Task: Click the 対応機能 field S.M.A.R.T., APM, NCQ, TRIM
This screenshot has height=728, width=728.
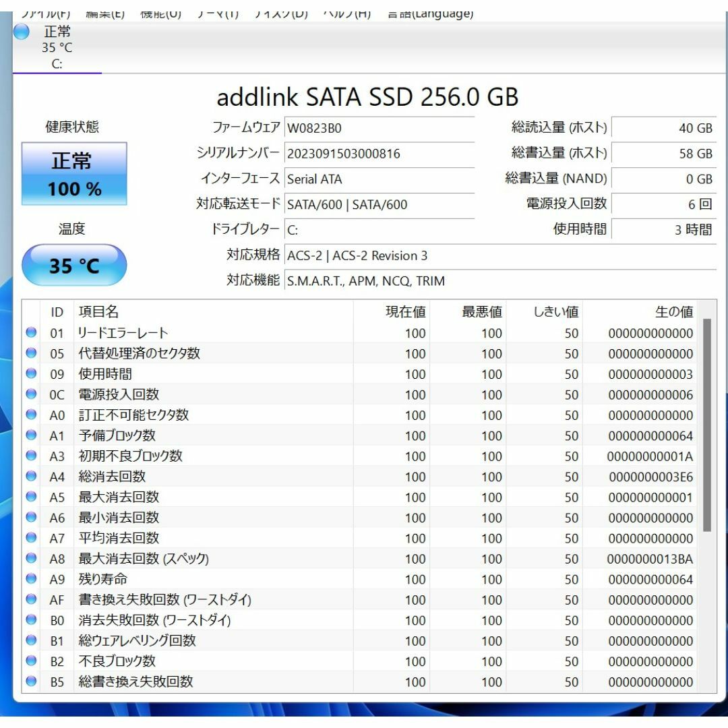Action: [500, 281]
